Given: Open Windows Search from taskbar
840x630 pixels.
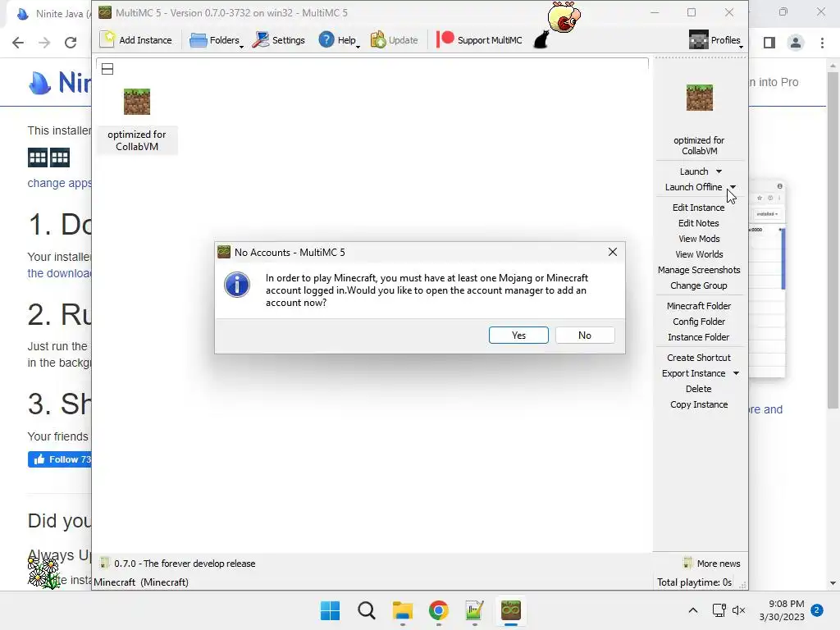Looking at the screenshot, I should (367, 610).
